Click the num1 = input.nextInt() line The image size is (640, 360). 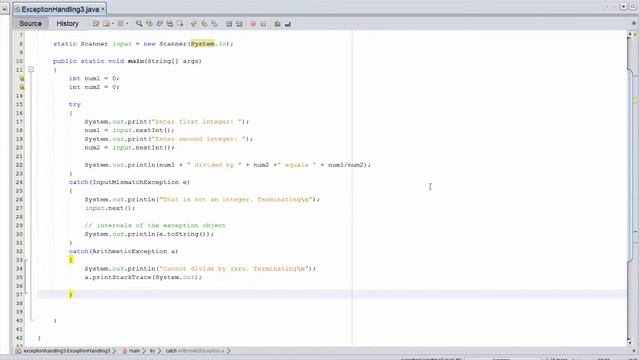[129, 130]
